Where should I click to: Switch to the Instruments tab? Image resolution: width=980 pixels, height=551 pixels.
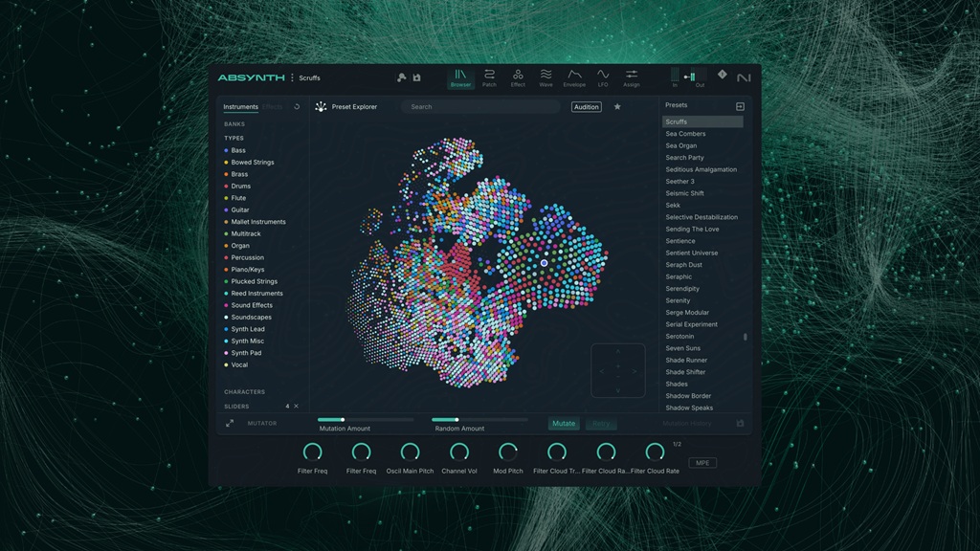240,106
